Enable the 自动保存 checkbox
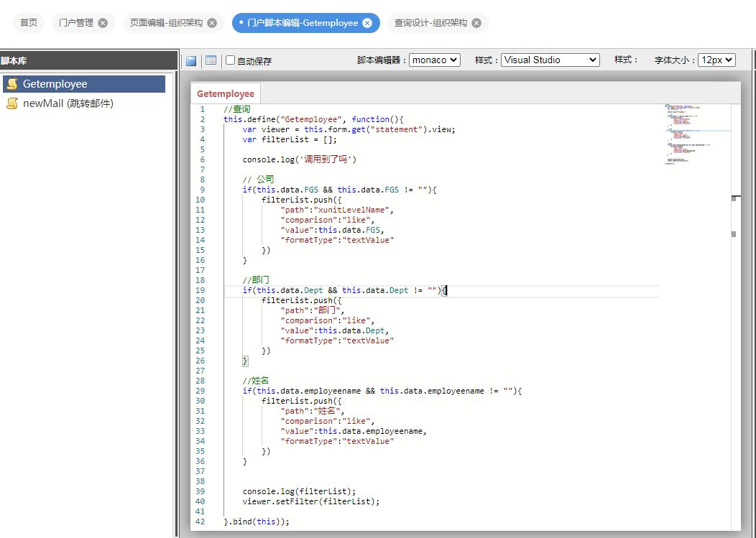Viewport: 756px width, 538px height. 231,60
